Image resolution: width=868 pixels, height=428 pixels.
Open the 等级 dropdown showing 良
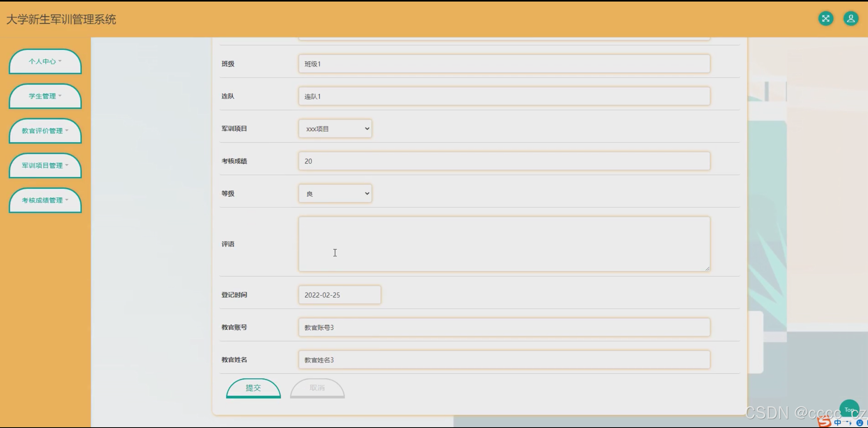tap(335, 193)
